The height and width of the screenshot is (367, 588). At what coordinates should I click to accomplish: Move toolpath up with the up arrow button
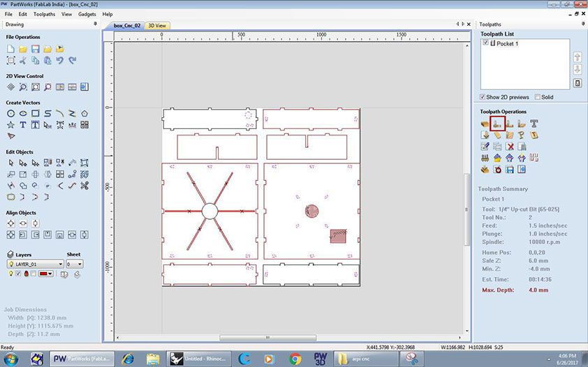pyautogui.click(x=578, y=57)
